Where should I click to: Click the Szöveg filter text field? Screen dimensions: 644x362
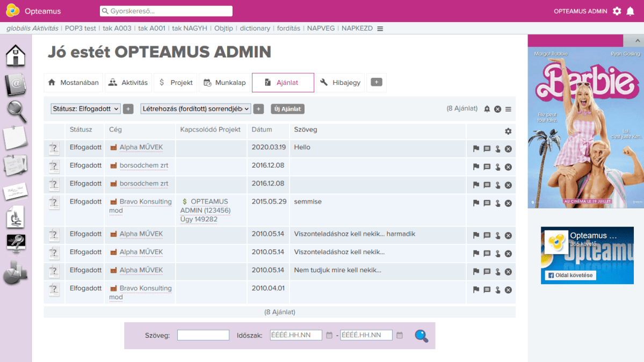tap(203, 335)
